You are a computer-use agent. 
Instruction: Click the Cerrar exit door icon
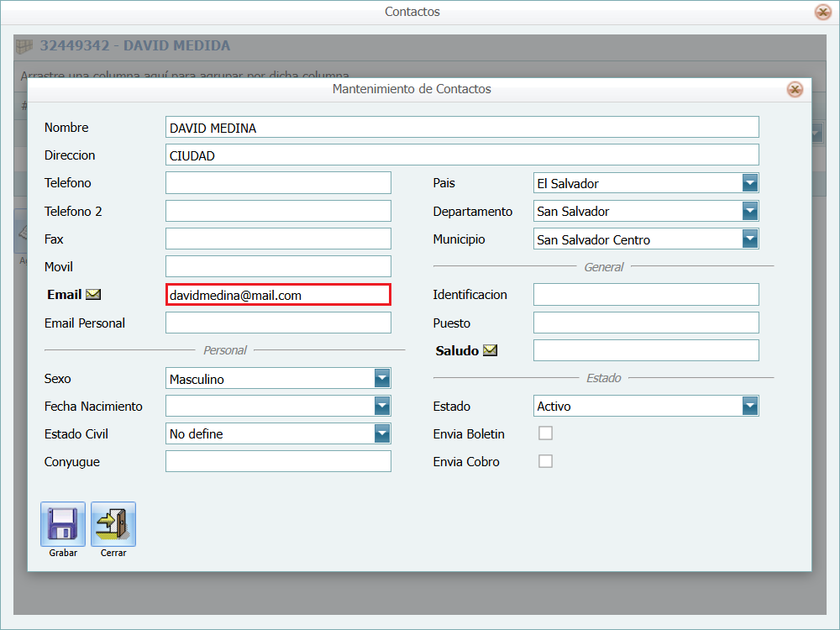click(113, 524)
